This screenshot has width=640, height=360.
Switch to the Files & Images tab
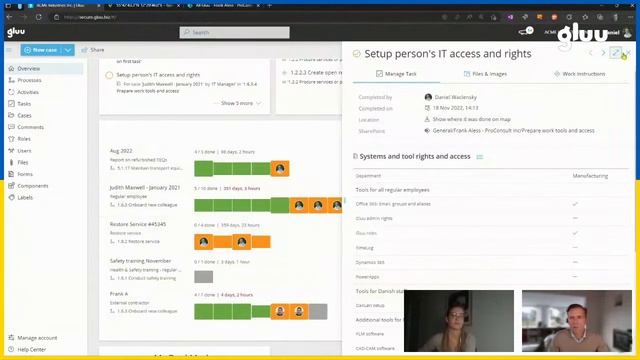tap(485, 74)
